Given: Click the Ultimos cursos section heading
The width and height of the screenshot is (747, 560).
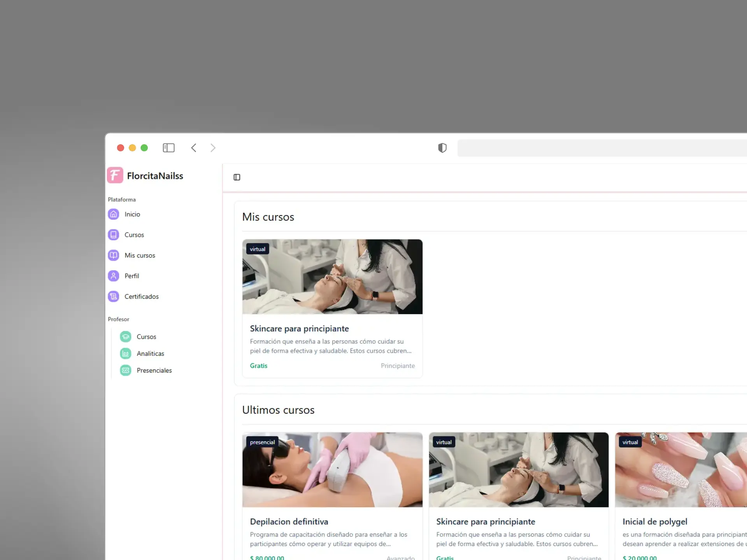Looking at the screenshot, I should 278,410.
